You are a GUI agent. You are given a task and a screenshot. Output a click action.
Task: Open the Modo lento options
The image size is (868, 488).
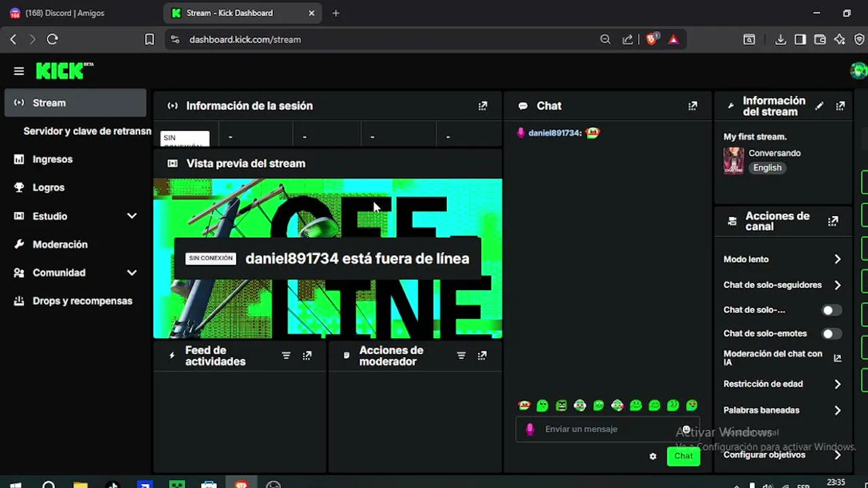tap(783, 259)
